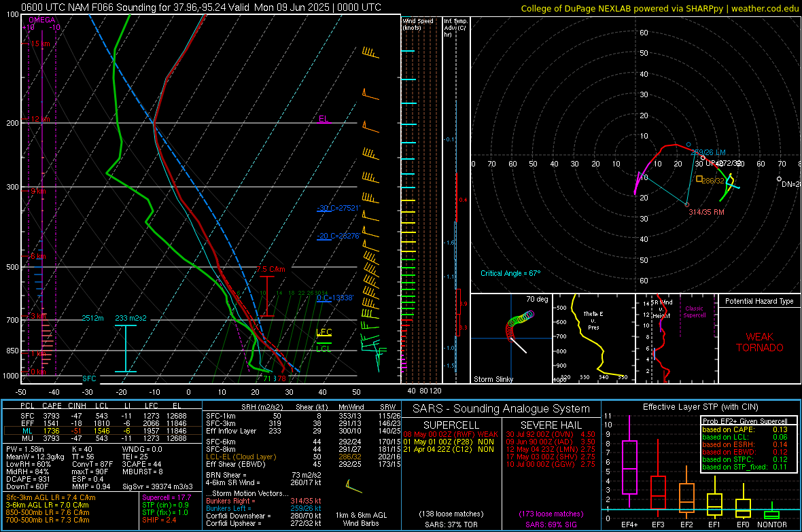Select the 259/26 LM hodograph marker label
This screenshot has width=802, height=532.
coord(708,152)
